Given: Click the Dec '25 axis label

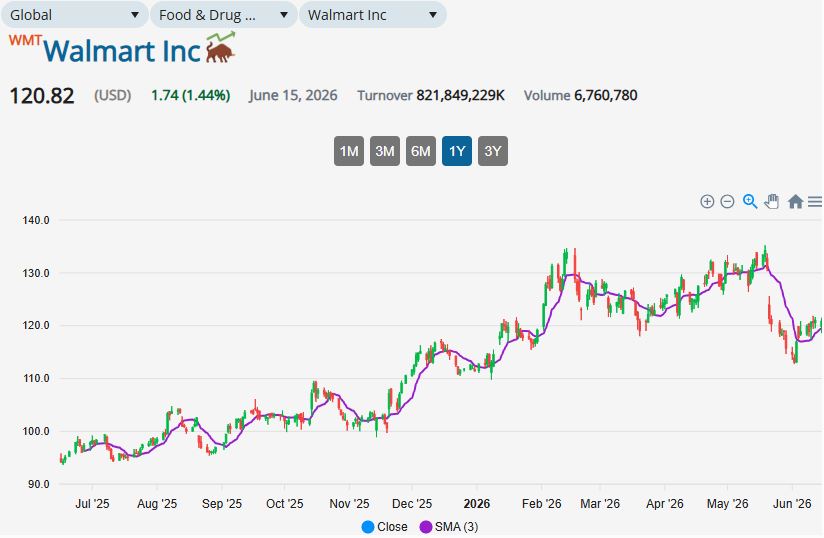Looking at the screenshot, I should point(412,504).
